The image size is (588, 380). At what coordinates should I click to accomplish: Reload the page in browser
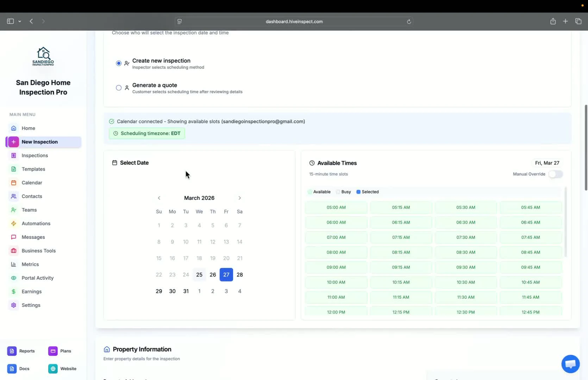pos(409,21)
